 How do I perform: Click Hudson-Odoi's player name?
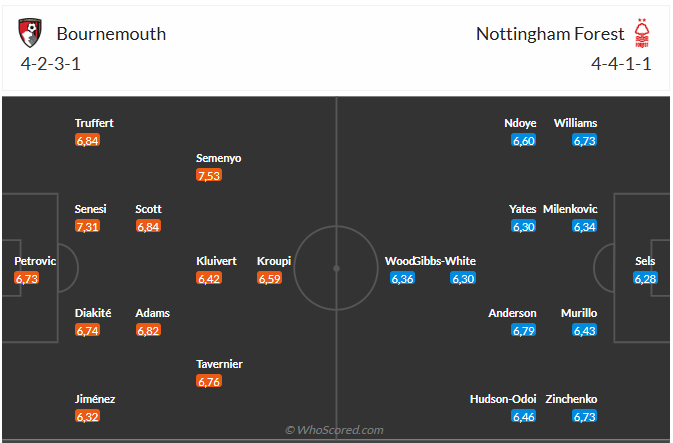pos(503,399)
